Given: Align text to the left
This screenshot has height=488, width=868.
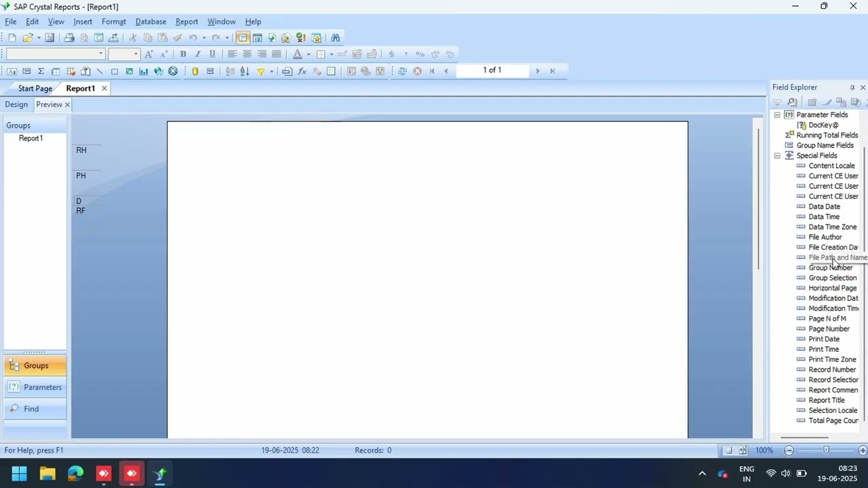Looking at the screenshot, I should click(232, 54).
